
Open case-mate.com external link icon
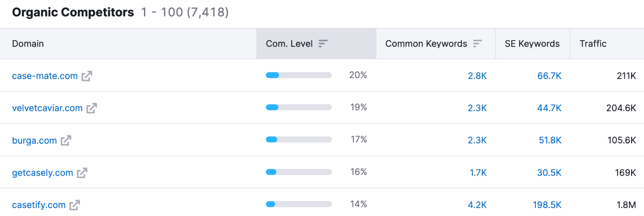point(87,76)
